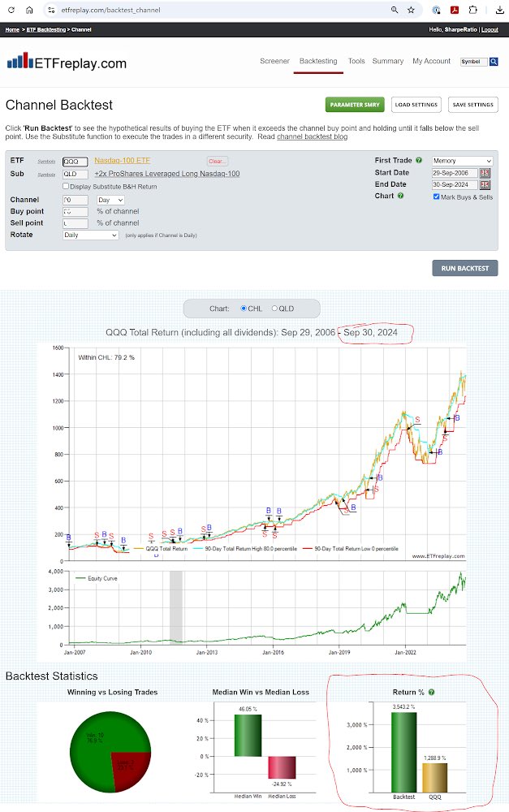Click the Start Date field 29-Sep-2006
The image size is (509, 812).
(455, 173)
